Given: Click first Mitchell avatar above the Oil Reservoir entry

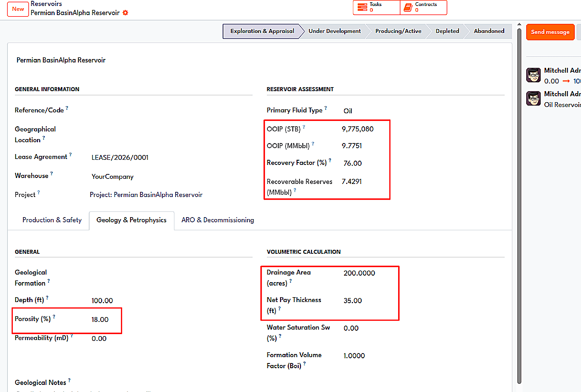Looking at the screenshot, I should (x=533, y=75).
